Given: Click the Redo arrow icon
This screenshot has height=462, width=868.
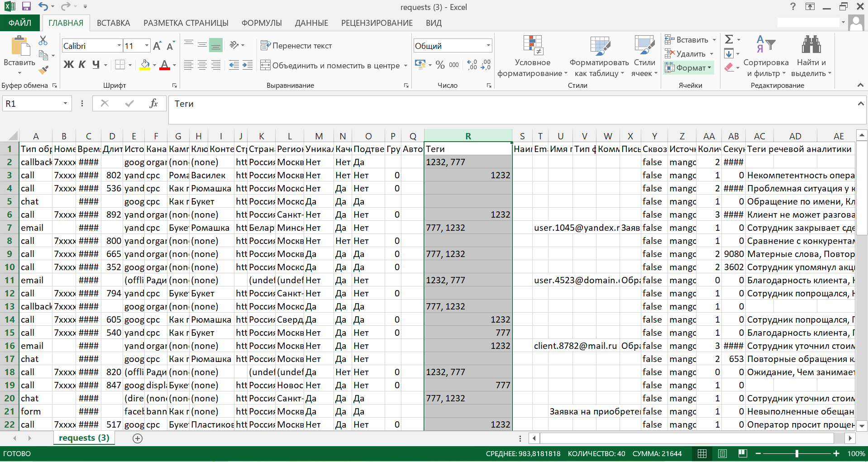Looking at the screenshot, I should [66, 6].
